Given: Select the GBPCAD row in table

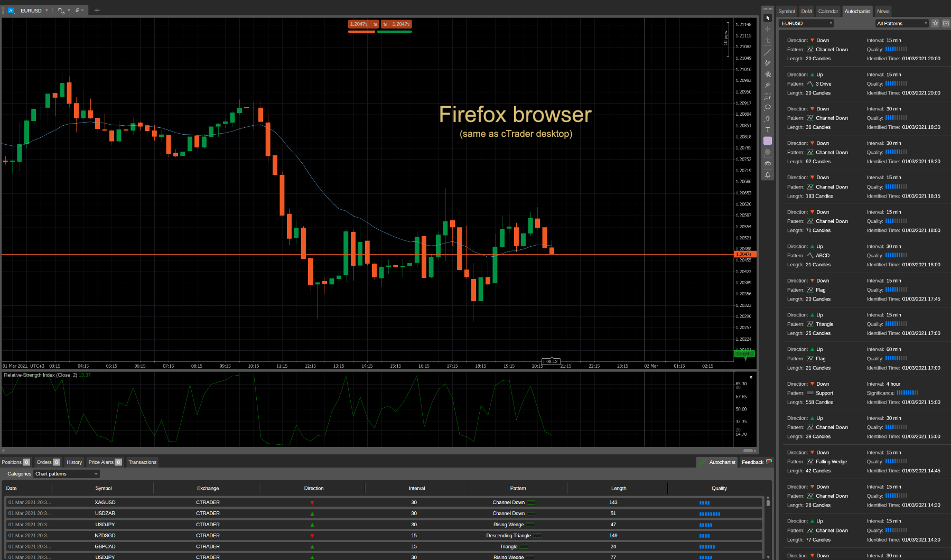Looking at the screenshot, I should (384, 547).
